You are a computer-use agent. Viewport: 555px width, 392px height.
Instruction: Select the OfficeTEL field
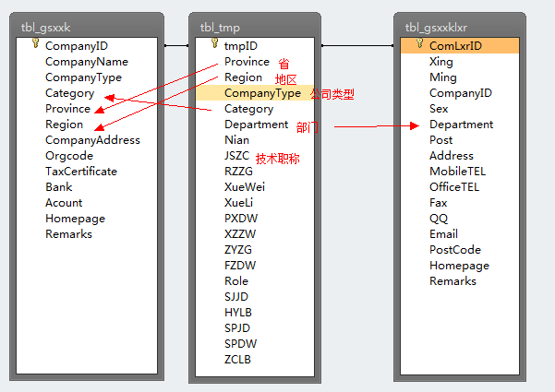(454, 187)
